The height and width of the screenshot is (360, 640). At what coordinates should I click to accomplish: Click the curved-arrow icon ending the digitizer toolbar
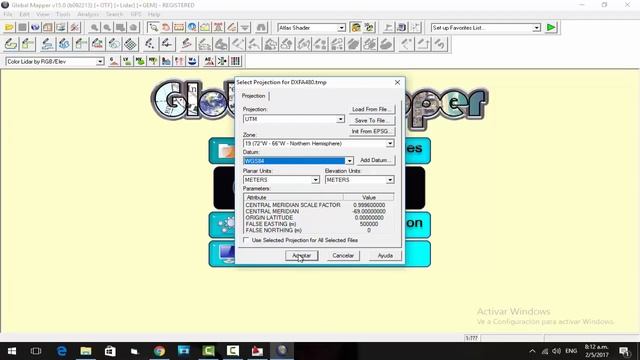[x=440, y=44]
